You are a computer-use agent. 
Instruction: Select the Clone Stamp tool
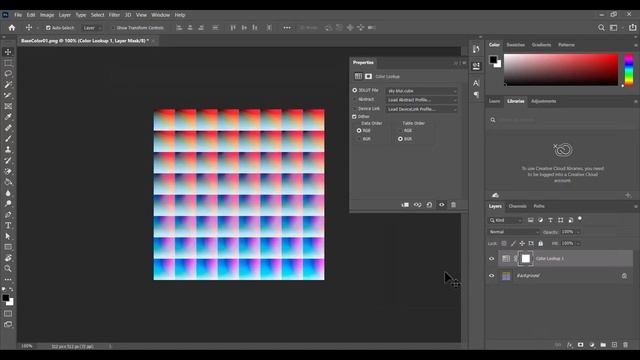click(8, 149)
